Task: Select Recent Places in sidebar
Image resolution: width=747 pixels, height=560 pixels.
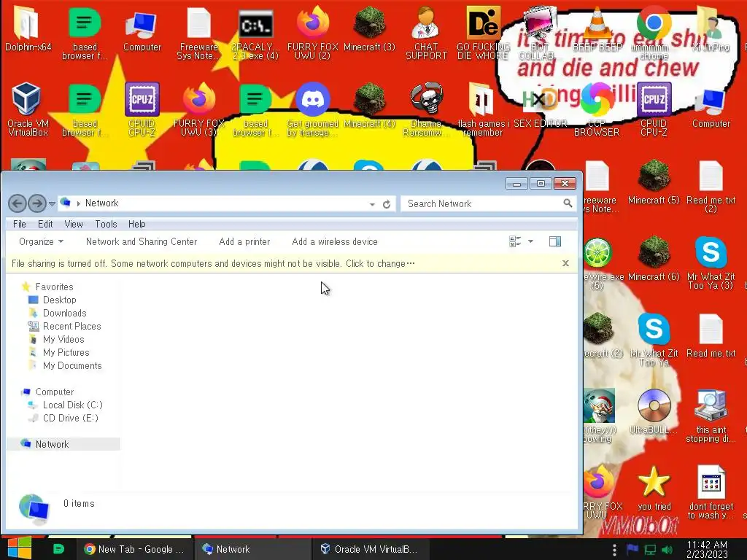Action: click(71, 326)
